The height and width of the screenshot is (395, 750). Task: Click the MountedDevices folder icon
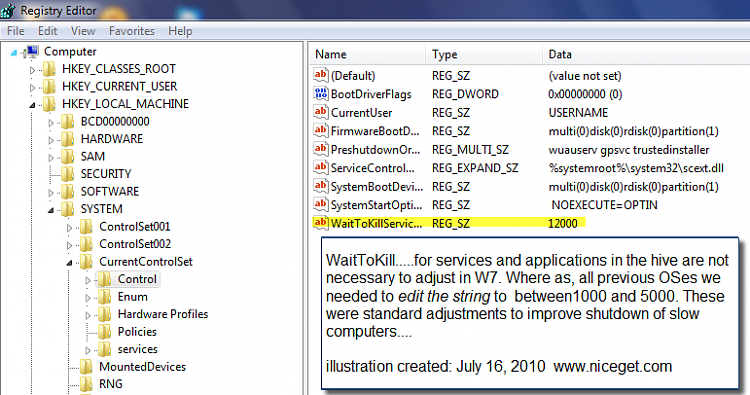coord(86,367)
